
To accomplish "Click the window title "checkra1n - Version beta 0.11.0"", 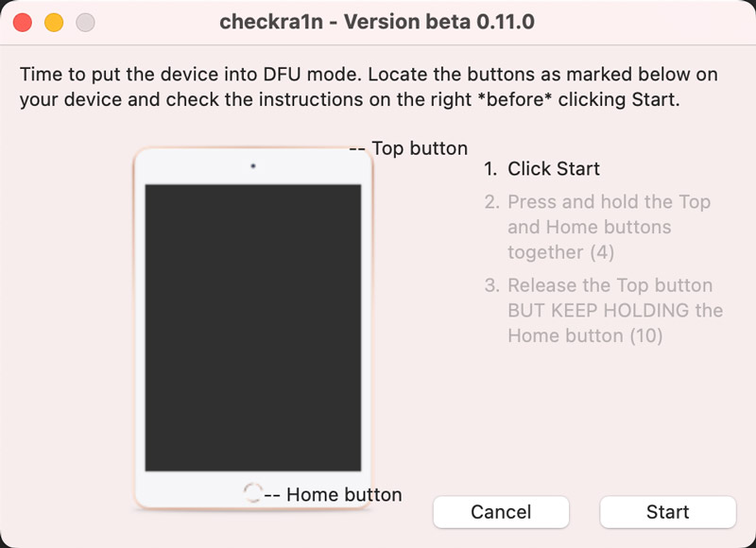I will tap(377, 22).
